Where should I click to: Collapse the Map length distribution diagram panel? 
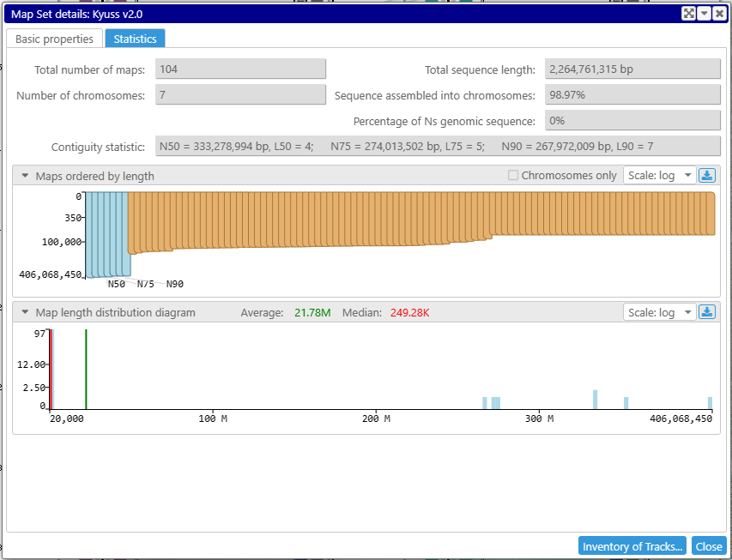click(25, 312)
